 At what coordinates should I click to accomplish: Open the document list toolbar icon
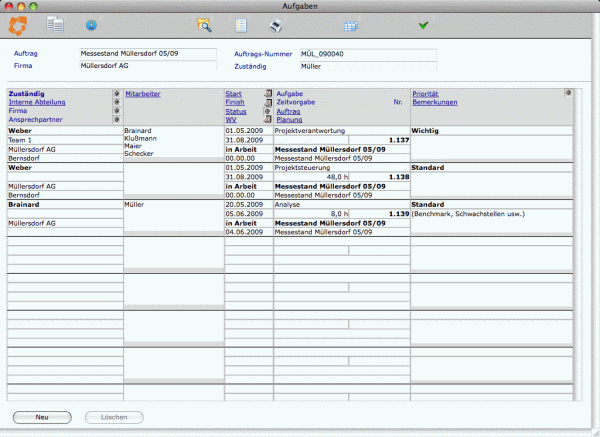point(55,25)
